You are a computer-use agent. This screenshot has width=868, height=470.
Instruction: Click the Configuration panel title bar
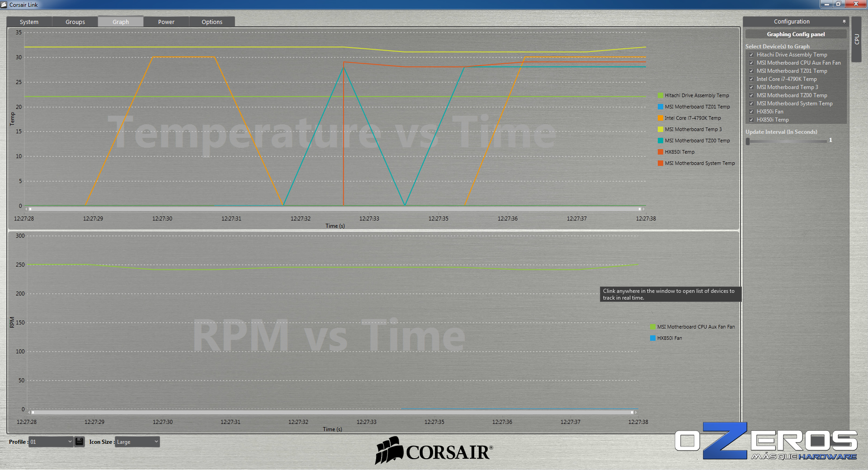(x=795, y=21)
